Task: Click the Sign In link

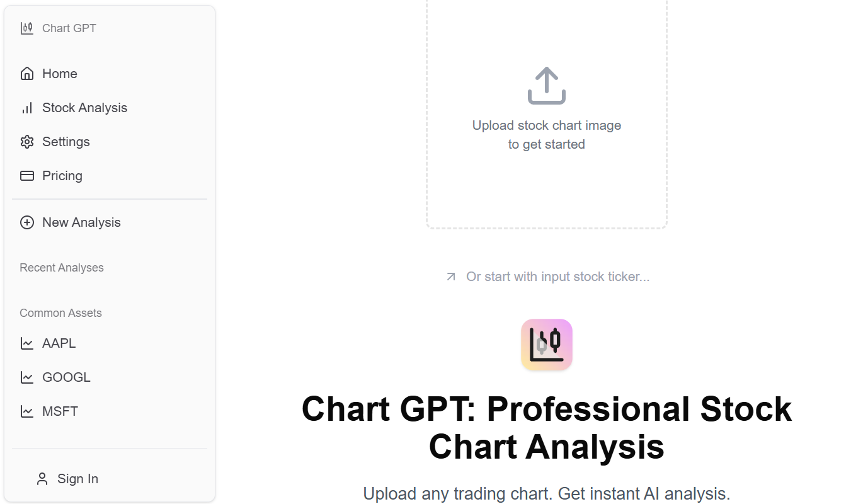Action: tap(77, 478)
